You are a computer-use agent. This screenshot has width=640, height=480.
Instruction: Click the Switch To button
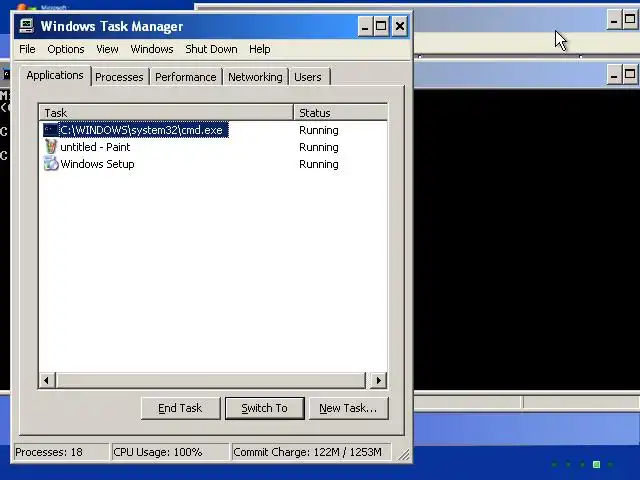pyautogui.click(x=264, y=408)
